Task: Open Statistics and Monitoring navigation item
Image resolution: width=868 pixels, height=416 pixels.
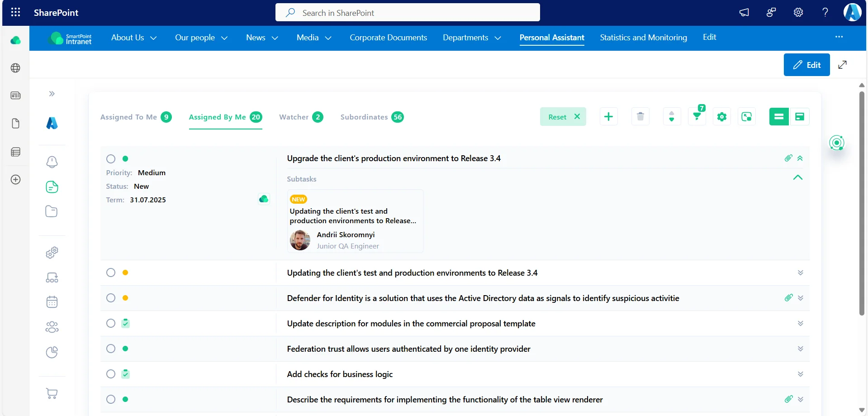Action: point(643,38)
